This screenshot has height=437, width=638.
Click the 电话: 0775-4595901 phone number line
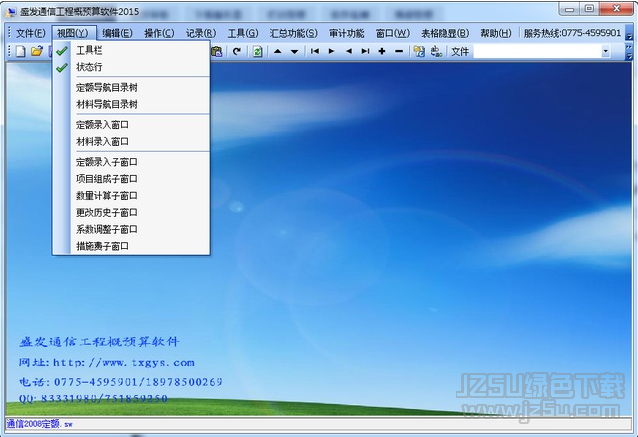click(120, 382)
